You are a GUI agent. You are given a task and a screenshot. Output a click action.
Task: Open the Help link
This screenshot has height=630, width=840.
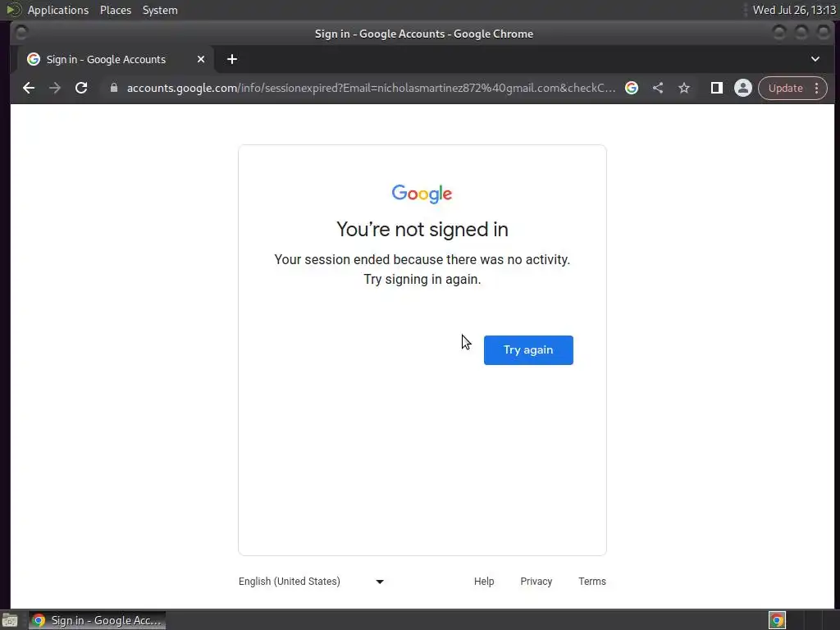click(x=484, y=582)
